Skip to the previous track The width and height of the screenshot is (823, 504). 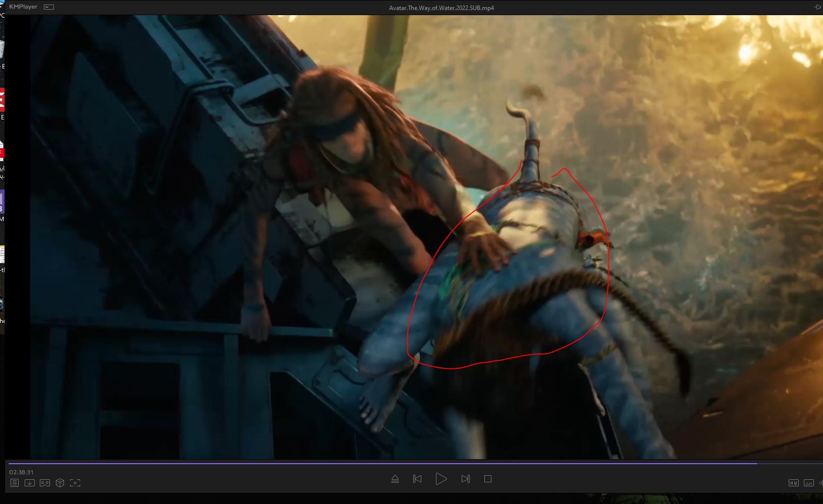tap(417, 479)
